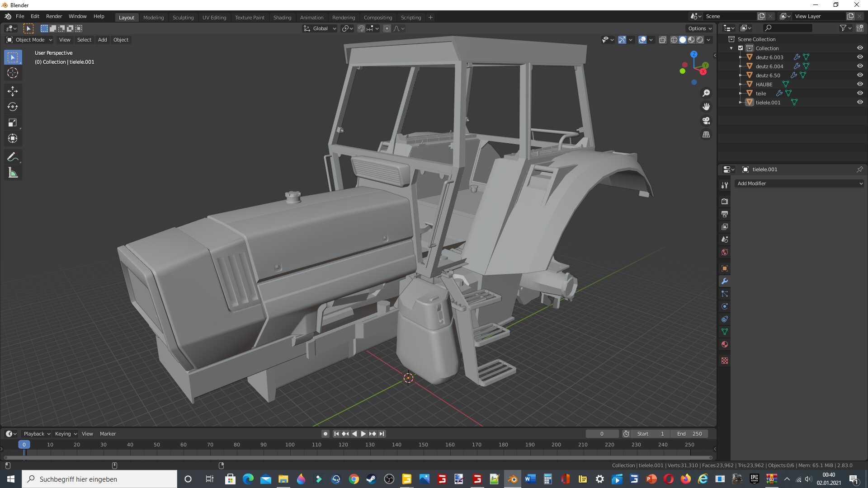This screenshot has width=868, height=488.
Task: Switch to the Sculpting workspace tab
Action: pyautogui.click(x=183, y=18)
